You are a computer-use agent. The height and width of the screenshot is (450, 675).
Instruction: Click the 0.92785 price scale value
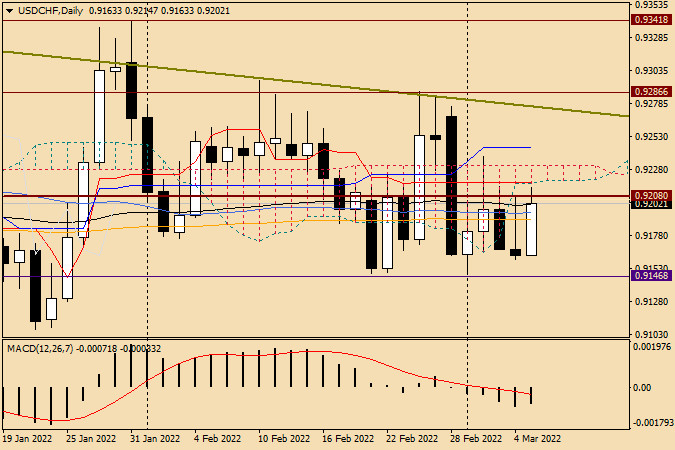[652, 103]
